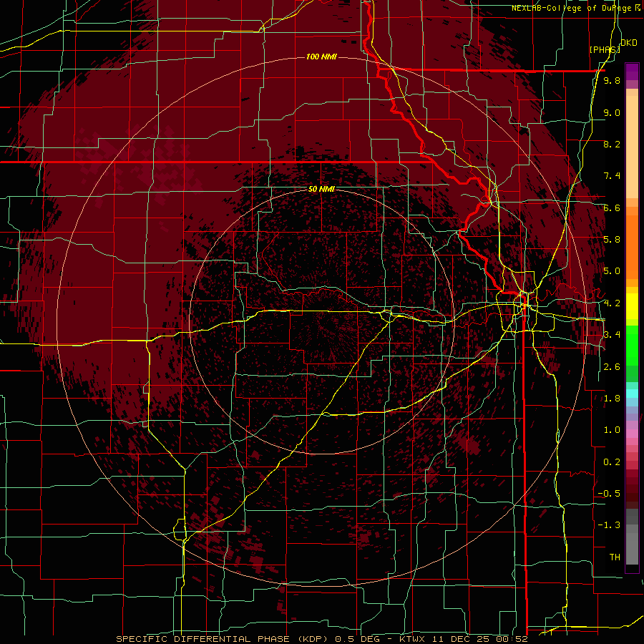Click the [PHAS] label above the color scale
This screenshot has height=644, width=644.
(x=605, y=49)
